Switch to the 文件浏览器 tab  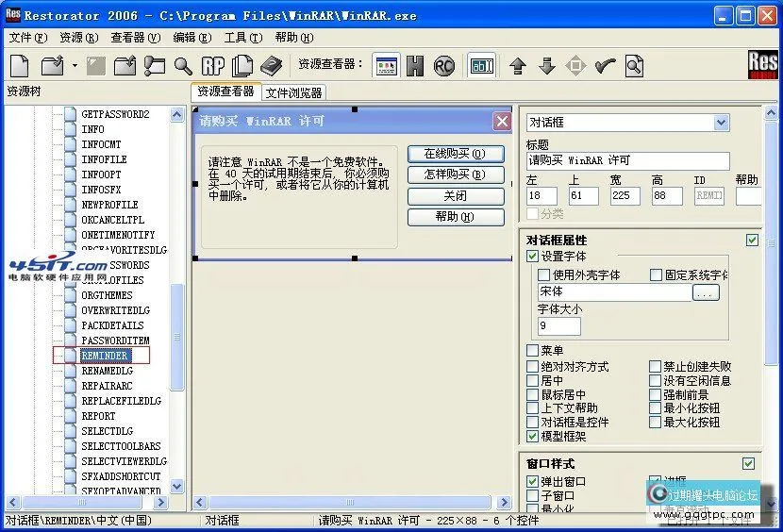[293, 93]
